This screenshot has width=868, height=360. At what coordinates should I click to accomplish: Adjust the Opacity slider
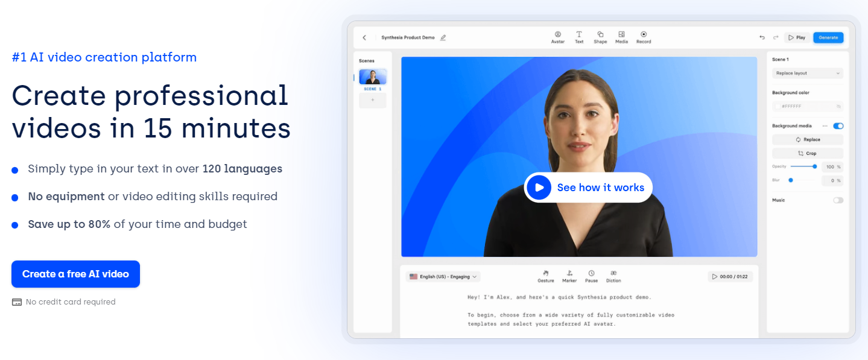pyautogui.click(x=803, y=166)
